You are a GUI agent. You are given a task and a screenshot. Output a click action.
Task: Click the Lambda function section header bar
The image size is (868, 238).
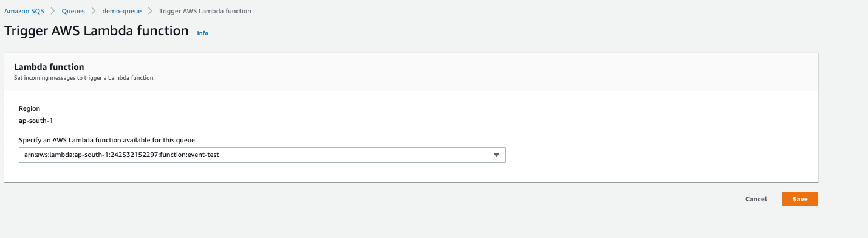click(x=411, y=72)
